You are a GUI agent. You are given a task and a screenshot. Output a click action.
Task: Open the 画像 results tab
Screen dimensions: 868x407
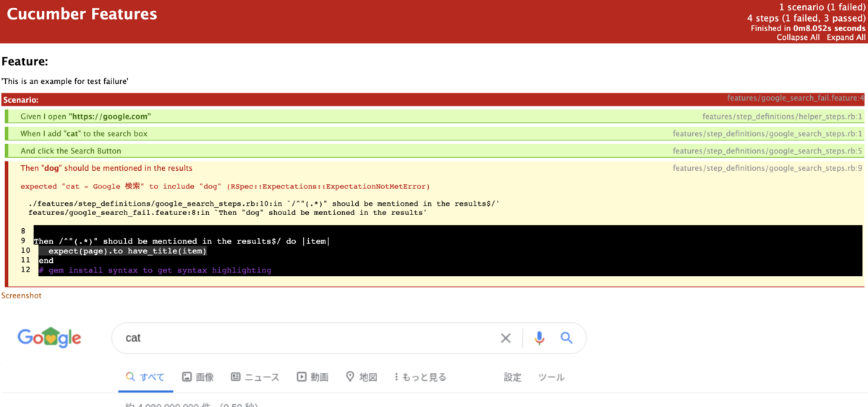[197, 377]
